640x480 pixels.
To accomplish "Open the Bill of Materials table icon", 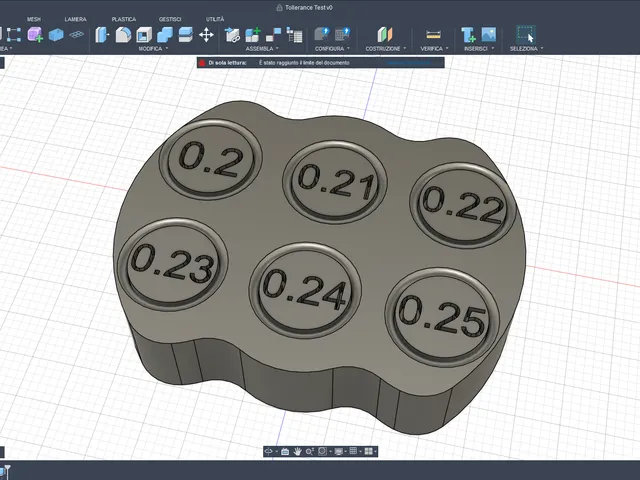I will 294,35.
